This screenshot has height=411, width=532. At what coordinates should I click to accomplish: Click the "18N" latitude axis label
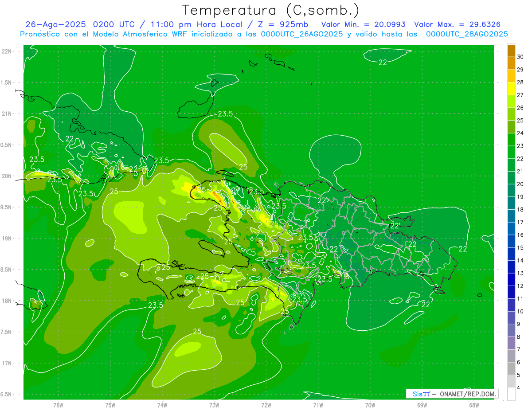click(x=8, y=301)
